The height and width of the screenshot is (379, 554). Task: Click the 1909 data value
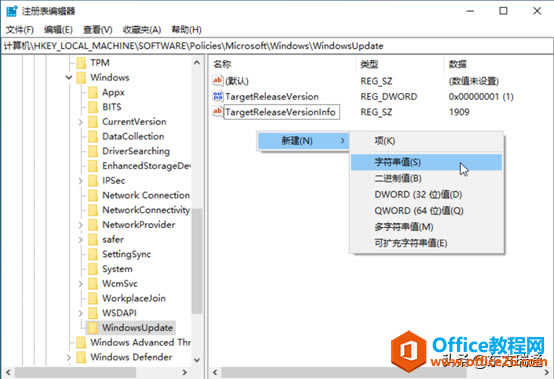[459, 112]
